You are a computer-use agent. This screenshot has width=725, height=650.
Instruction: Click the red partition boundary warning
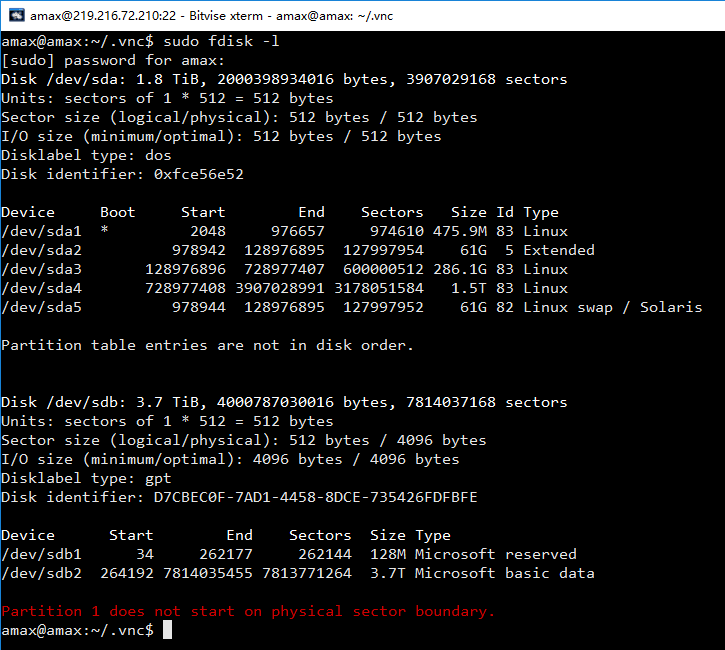[248, 611]
